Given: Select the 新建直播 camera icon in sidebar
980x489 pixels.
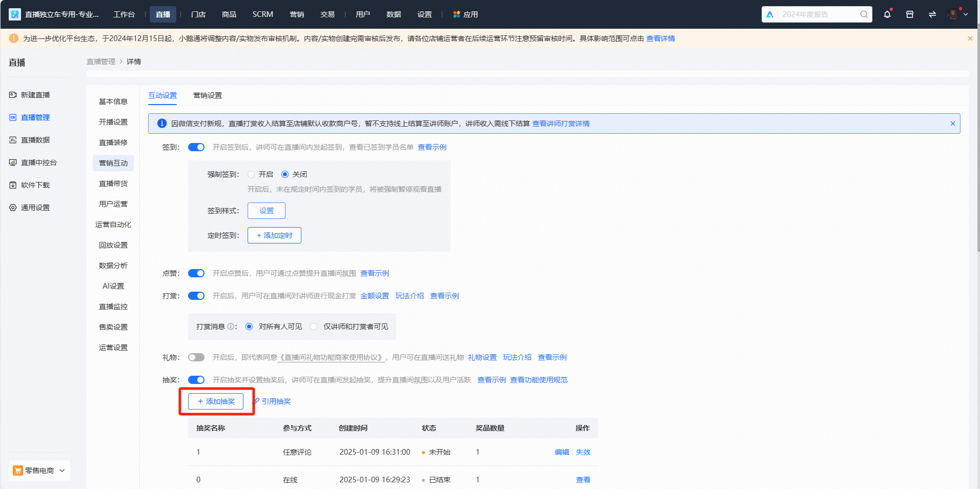Looking at the screenshot, I should pyautogui.click(x=13, y=95).
